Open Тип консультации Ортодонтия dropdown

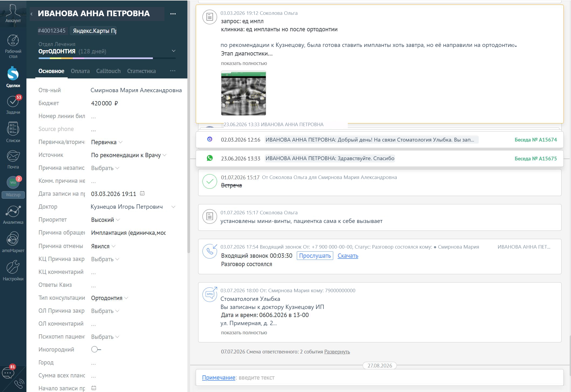tap(109, 298)
